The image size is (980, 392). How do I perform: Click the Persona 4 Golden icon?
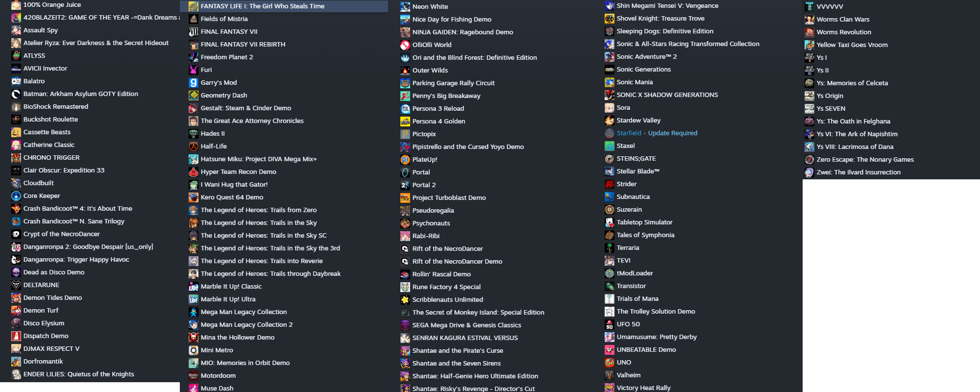[405, 122]
